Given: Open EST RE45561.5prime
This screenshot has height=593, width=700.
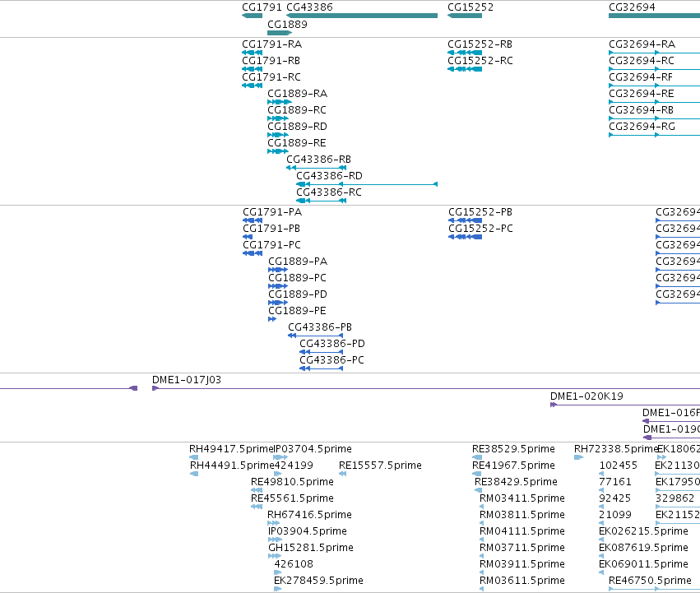Looking at the screenshot, I should [292, 498].
